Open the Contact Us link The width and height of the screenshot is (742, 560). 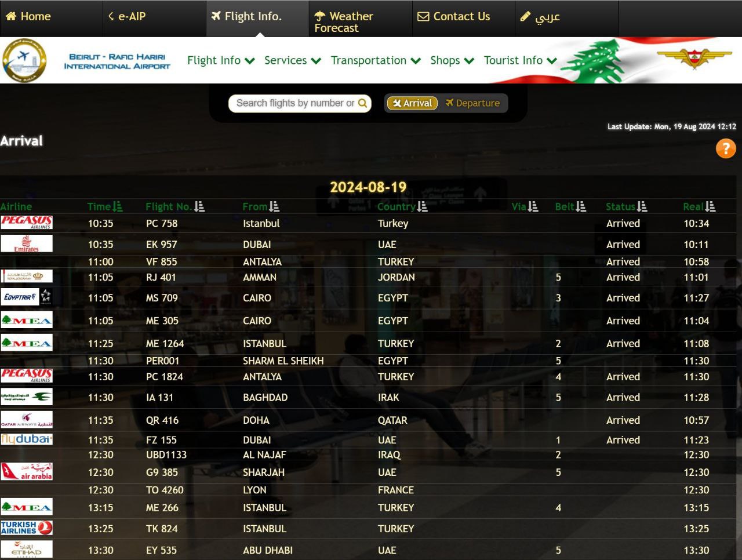454,17
